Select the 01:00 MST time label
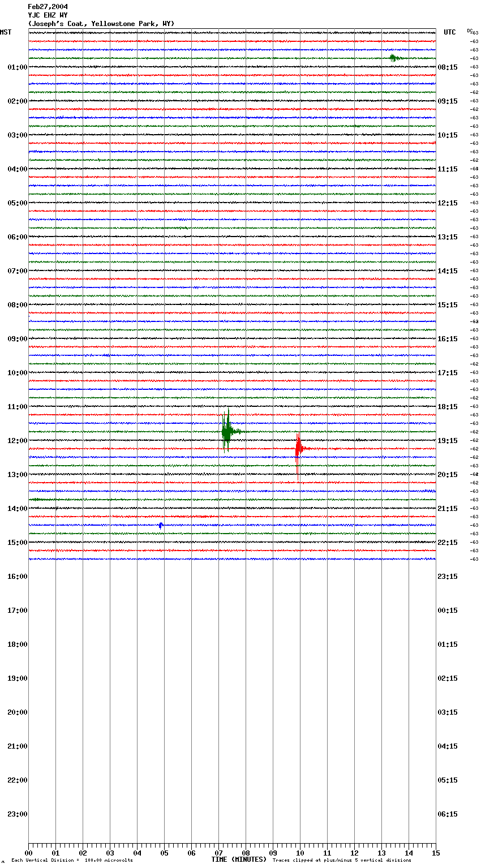This screenshot has width=481, height=868. [18, 67]
